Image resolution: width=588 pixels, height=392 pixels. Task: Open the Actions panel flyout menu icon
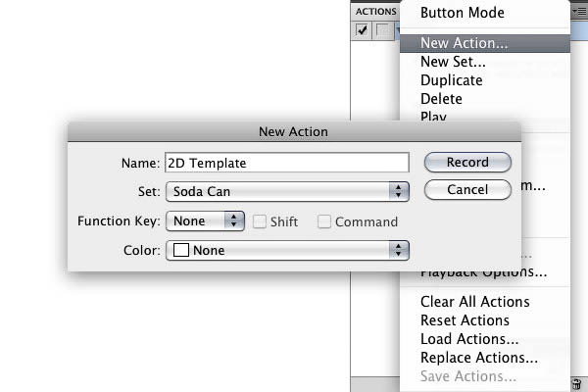(x=579, y=12)
